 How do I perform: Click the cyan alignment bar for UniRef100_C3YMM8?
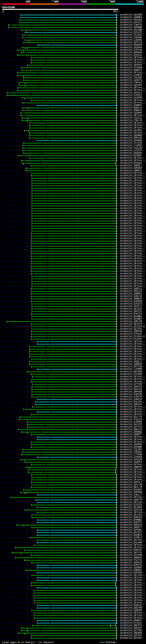pos(77,369)
